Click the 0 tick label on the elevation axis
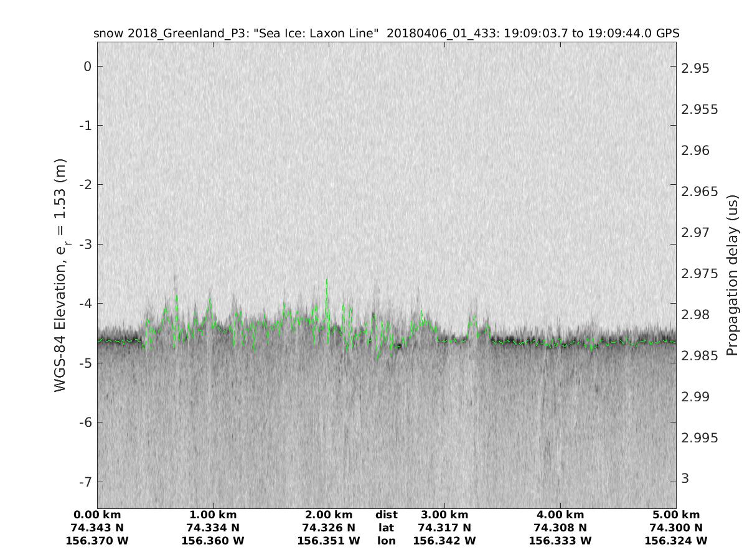747x560 pixels. click(87, 67)
